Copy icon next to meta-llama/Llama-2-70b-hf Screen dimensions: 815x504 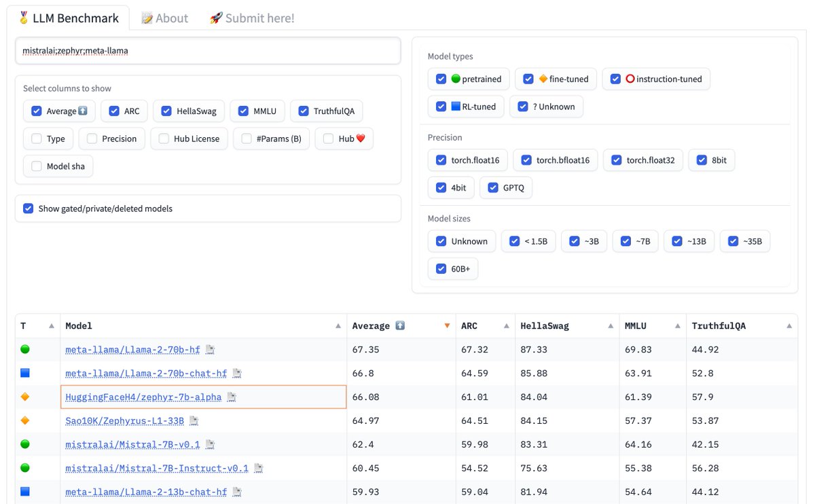(211, 350)
